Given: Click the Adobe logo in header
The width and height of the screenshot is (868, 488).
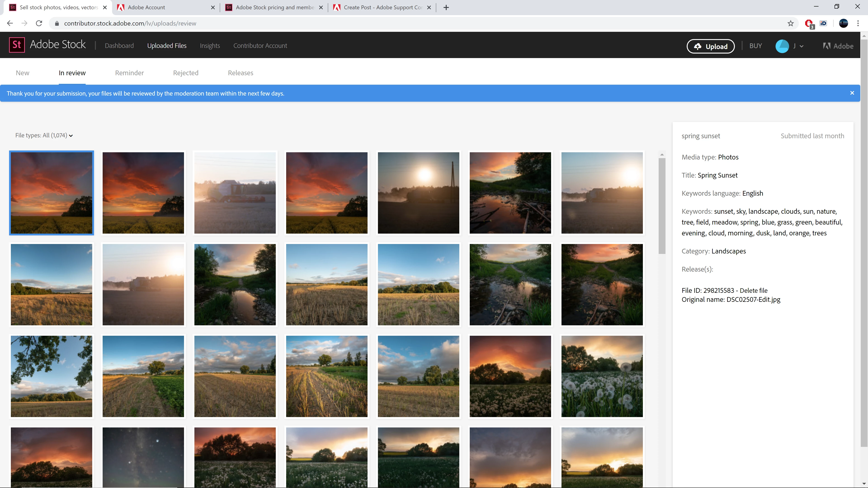Looking at the screenshot, I should pyautogui.click(x=838, y=46).
